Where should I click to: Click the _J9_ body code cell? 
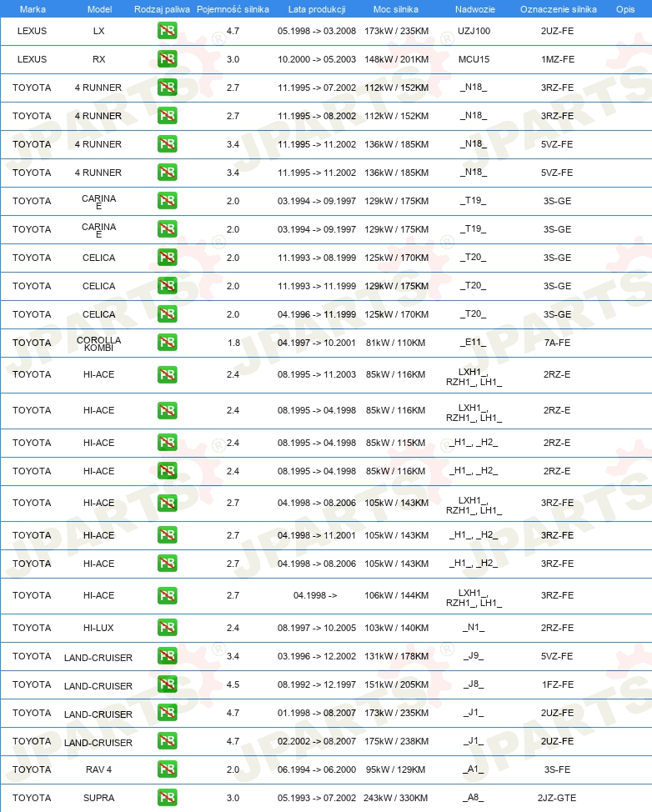[474, 656]
